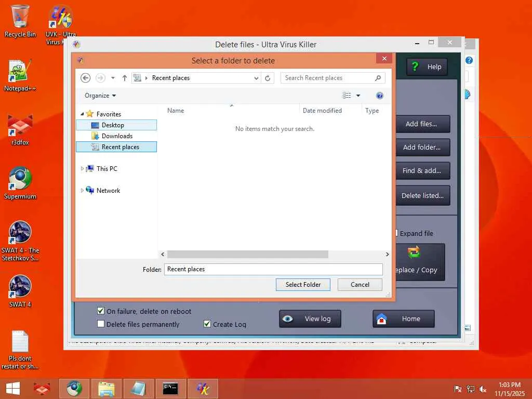Image resolution: width=532 pixels, height=399 pixels.
Task: Switch to the notepad taskbar item
Action: click(138, 389)
